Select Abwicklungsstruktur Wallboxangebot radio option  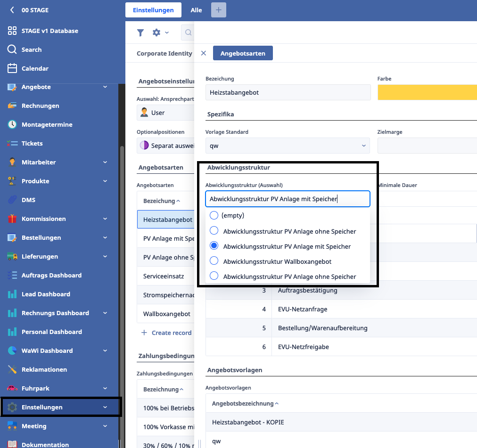pos(214,261)
